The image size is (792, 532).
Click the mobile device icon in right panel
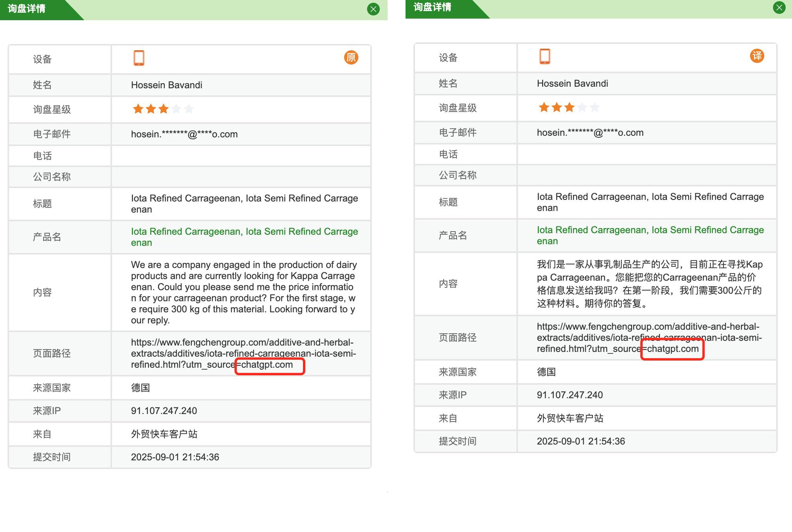tap(544, 56)
